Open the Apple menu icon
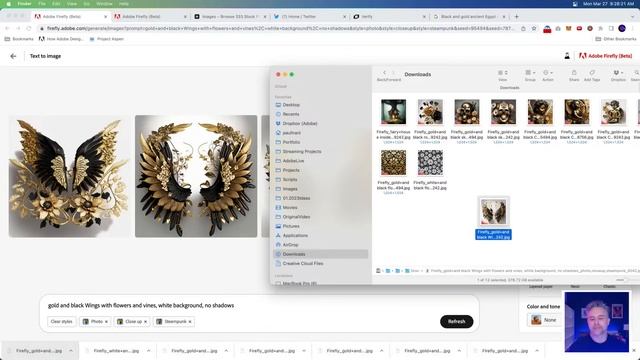640x360 pixels. point(9,4)
